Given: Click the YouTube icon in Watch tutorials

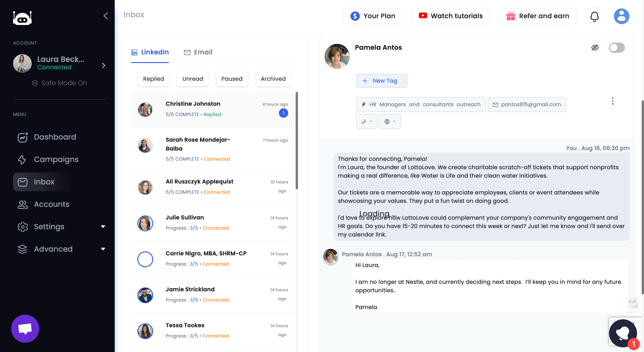Looking at the screenshot, I should 423,15.
